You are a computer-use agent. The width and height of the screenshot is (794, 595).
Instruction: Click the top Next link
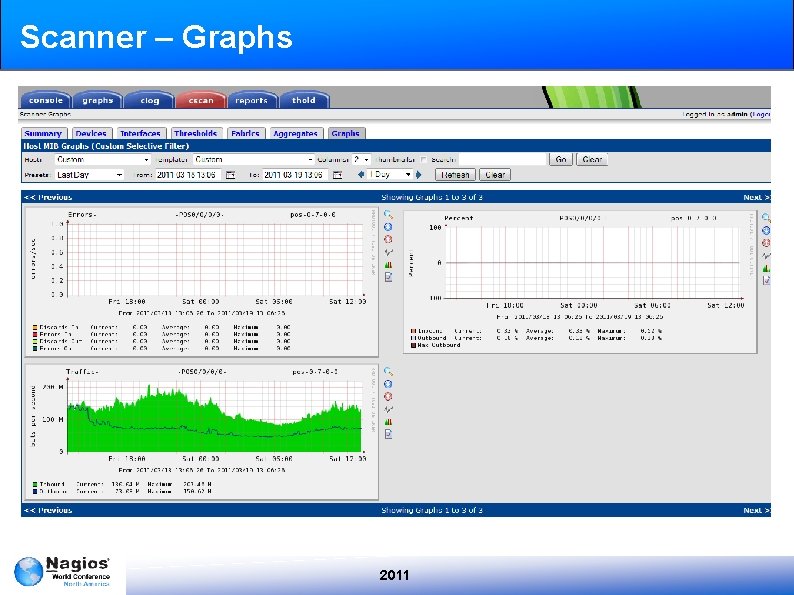click(757, 197)
